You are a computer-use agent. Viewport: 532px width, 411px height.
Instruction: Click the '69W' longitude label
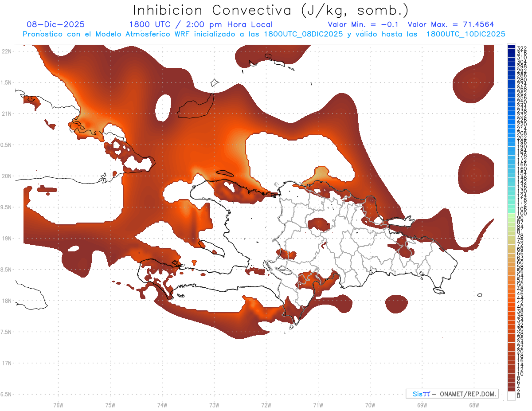(x=422, y=405)
